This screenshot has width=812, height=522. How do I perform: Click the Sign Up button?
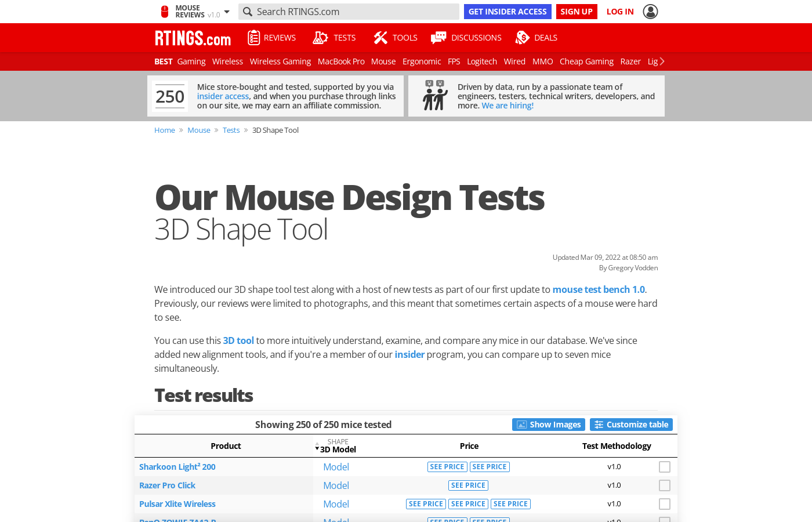(577, 12)
